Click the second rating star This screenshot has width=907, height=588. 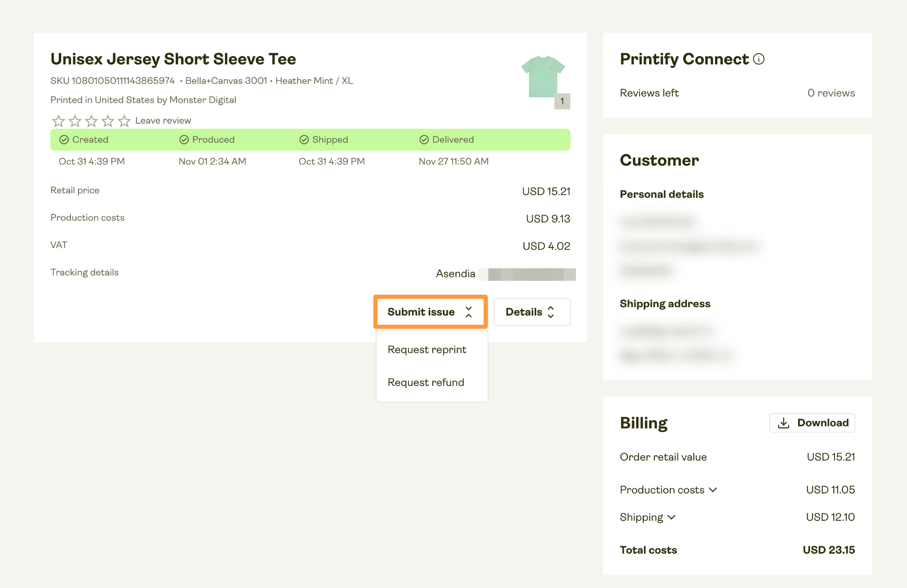click(75, 120)
